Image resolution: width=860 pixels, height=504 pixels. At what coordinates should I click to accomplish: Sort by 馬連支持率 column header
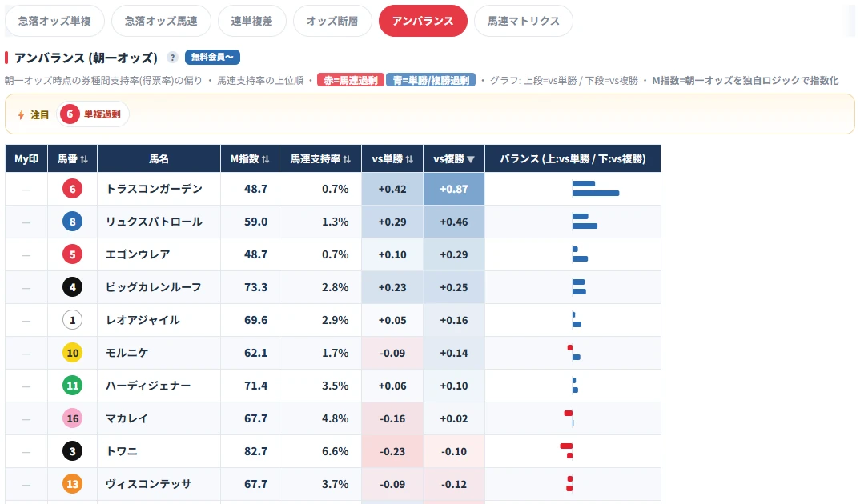(320, 159)
